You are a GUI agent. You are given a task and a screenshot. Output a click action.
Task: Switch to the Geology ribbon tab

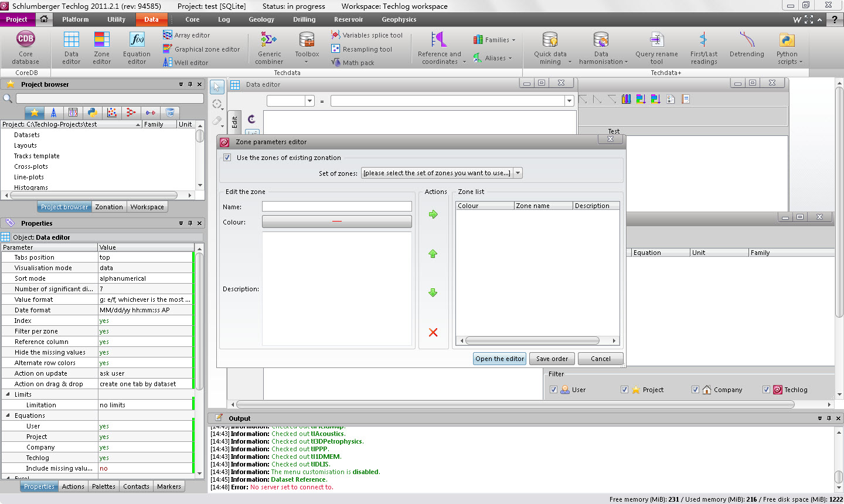click(x=261, y=19)
